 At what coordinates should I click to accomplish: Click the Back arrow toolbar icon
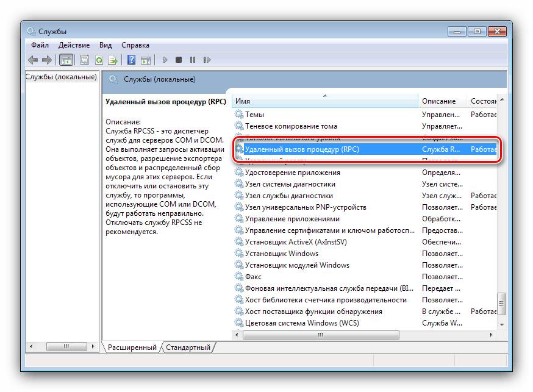point(33,60)
